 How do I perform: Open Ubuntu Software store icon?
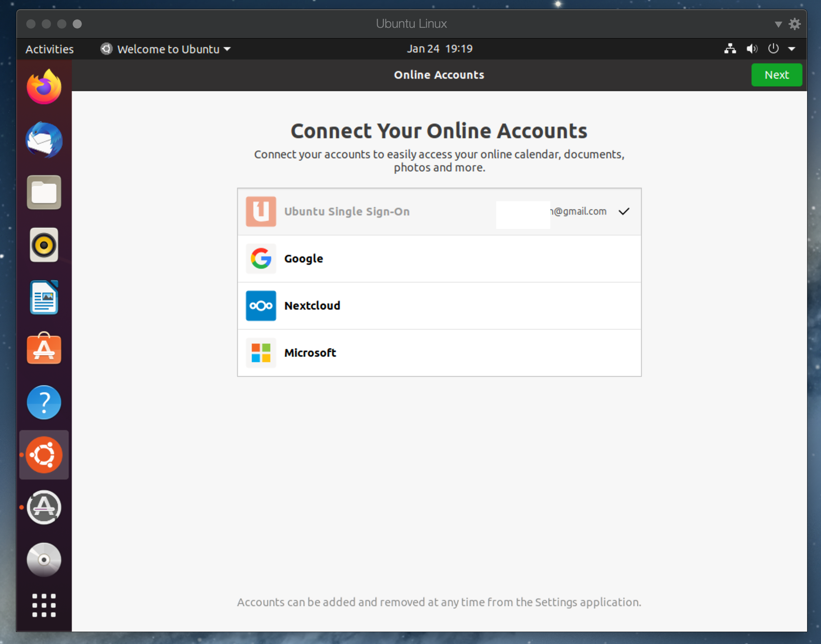pyautogui.click(x=44, y=349)
